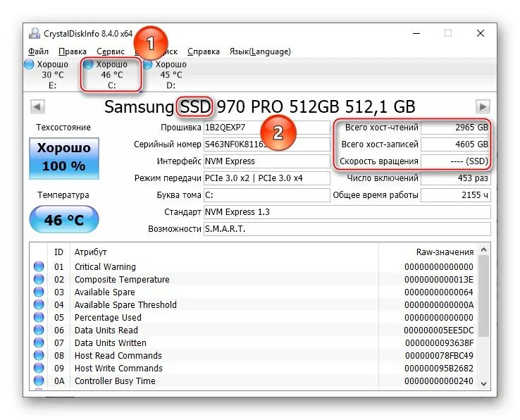Click status icon of Available Spare row

[x=39, y=292]
